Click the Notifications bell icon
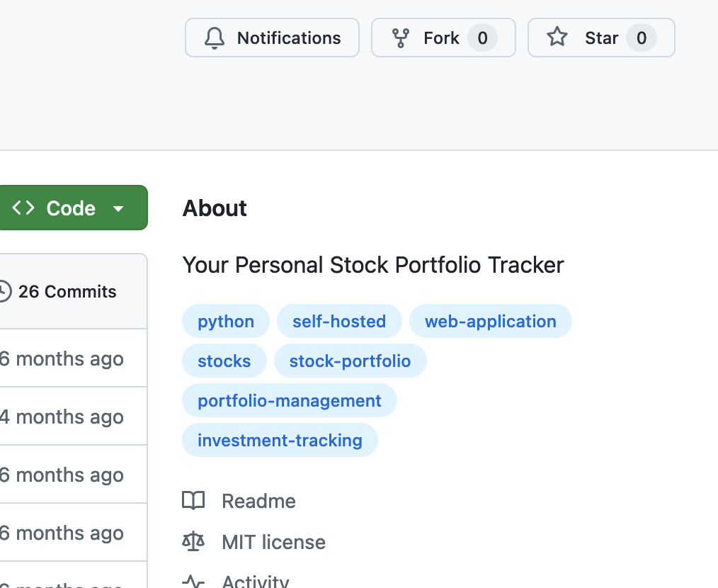This screenshot has height=588, width=718. tap(215, 38)
